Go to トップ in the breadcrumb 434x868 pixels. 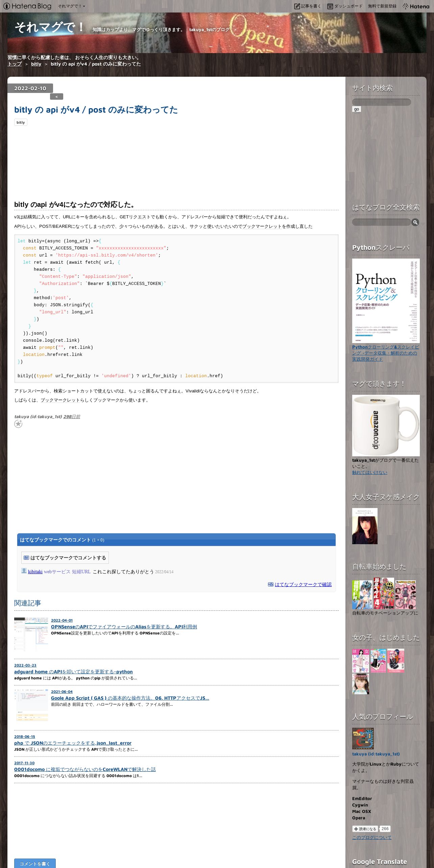coord(15,64)
